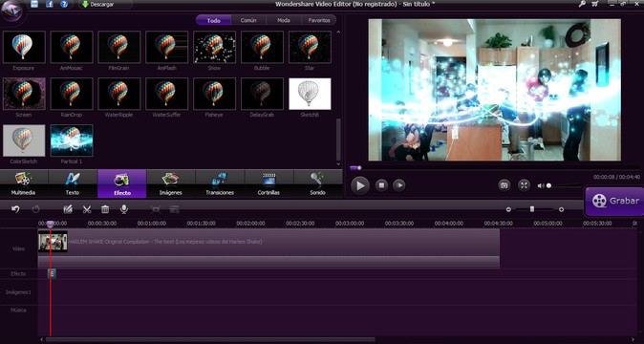Click the timeline playhead marker

[x=50, y=225]
